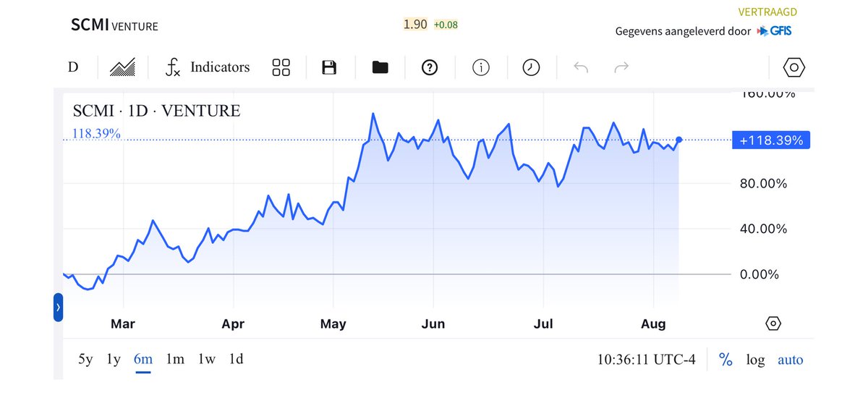Save the chart with floppy icon

coord(329,67)
